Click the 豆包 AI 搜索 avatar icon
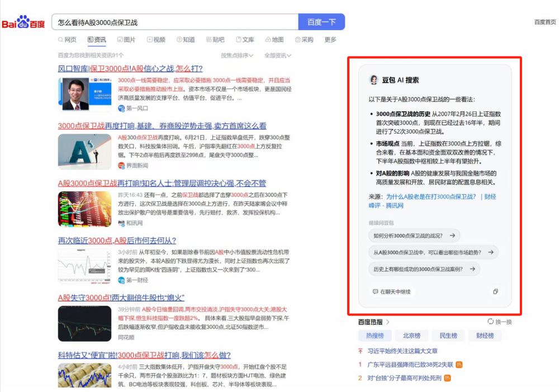 [375, 80]
